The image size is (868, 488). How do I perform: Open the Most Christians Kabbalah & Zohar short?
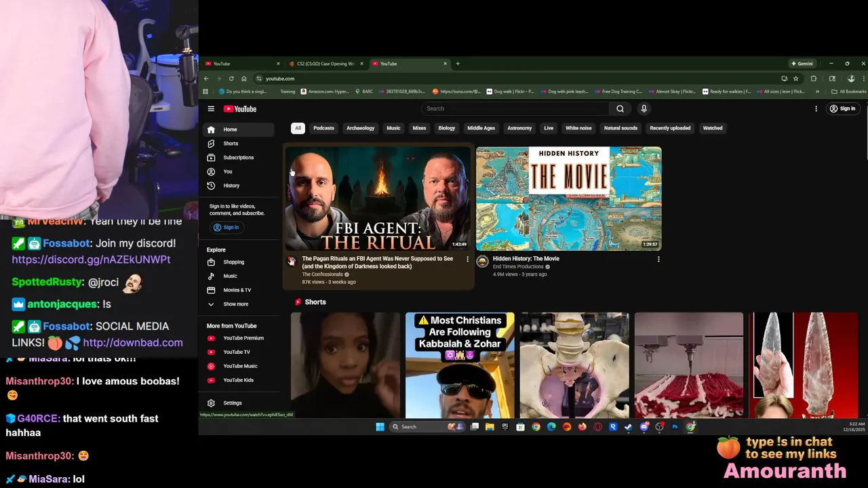coord(460,365)
